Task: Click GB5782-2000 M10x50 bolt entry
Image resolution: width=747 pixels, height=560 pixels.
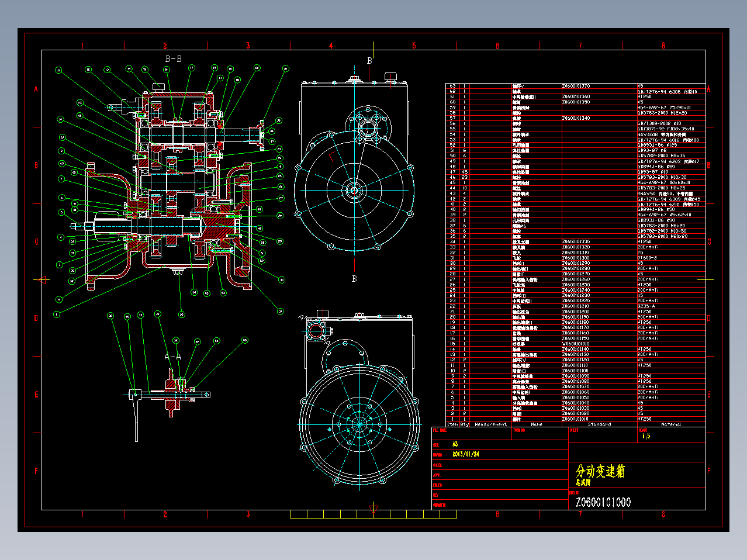Action: (x=662, y=231)
